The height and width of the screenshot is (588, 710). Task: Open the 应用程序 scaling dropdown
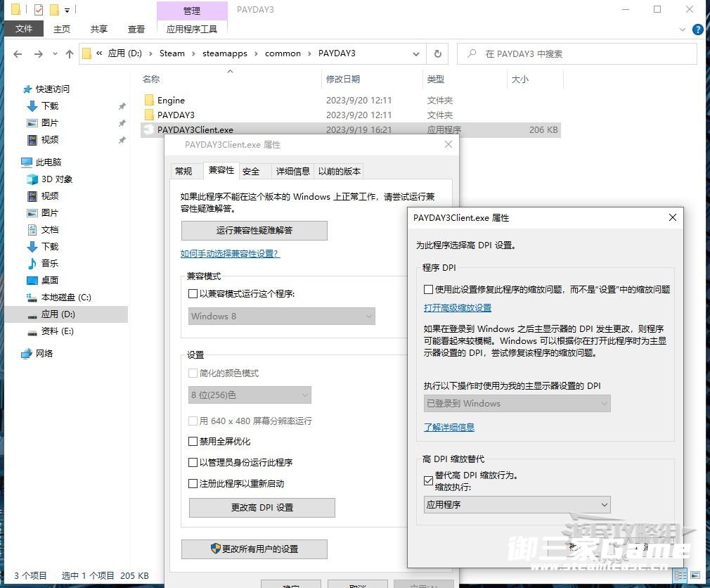point(517,505)
